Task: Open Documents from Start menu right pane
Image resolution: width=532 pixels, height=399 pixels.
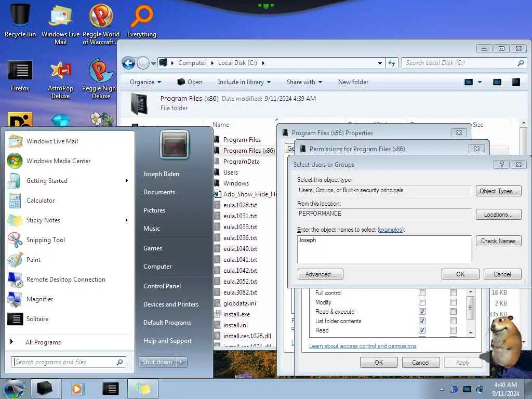Action: 159,192
